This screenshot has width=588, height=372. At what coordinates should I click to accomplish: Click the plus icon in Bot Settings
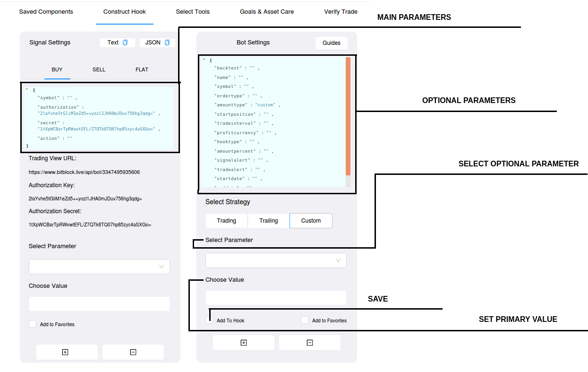[244, 343]
